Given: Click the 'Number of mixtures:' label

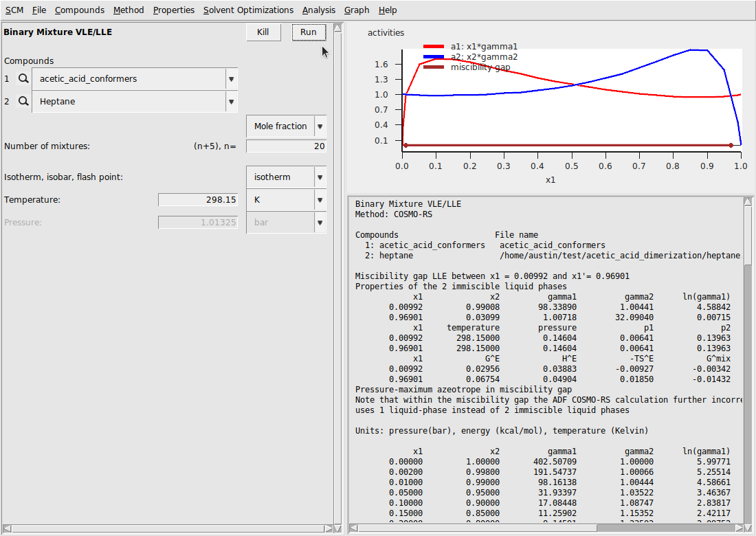Looking at the screenshot, I should point(47,146).
